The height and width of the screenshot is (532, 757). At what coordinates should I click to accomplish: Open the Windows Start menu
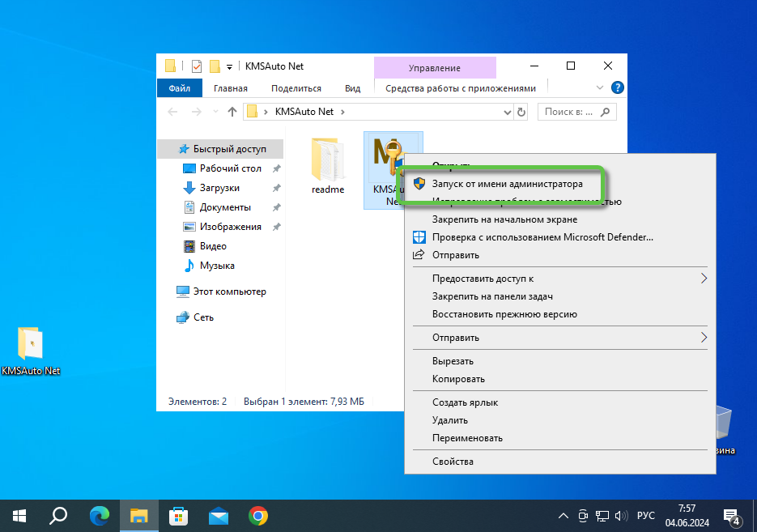coord(19,516)
